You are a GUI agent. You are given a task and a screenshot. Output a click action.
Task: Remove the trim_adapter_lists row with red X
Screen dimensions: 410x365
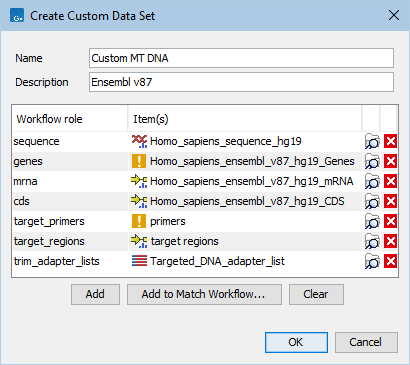(x=390, y=261)
